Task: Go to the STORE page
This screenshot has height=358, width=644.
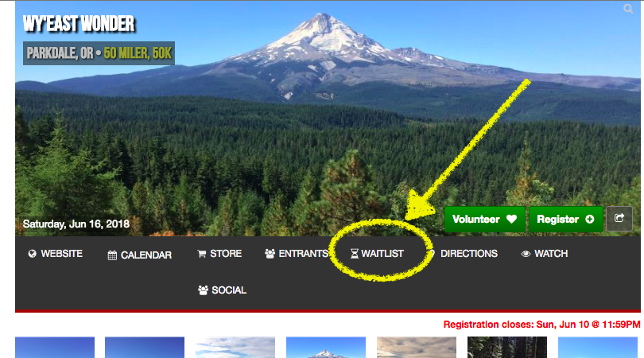Action: [x=219, y=254]
